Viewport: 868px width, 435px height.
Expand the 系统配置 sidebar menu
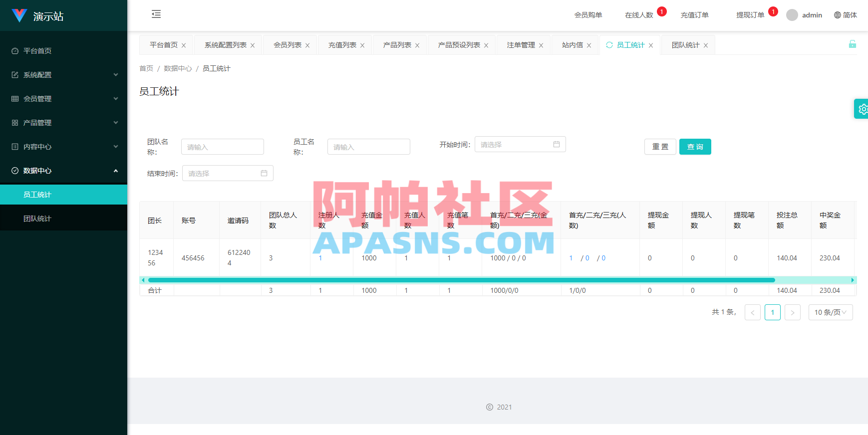click(64, 75)
